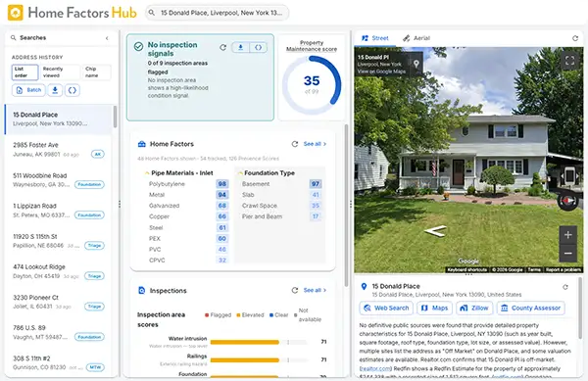Screen dimensions: 588x381
Task: Click the Inspections section icon
Action: (x=142, y=290)
